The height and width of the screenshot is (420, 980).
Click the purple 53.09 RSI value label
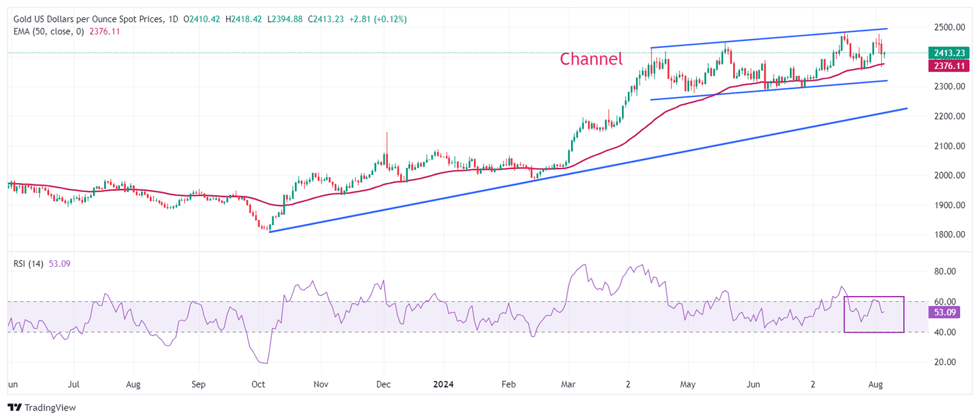click(947, 313)
